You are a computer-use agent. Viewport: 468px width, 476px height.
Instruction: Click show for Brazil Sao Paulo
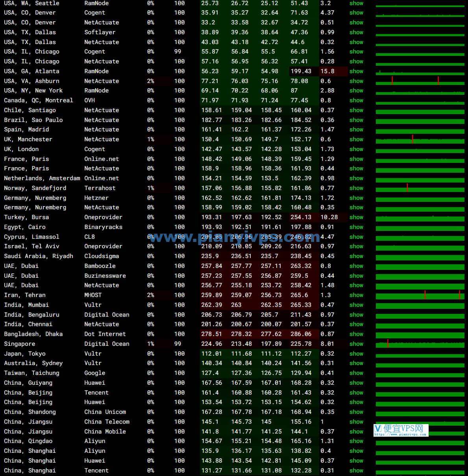356,120
